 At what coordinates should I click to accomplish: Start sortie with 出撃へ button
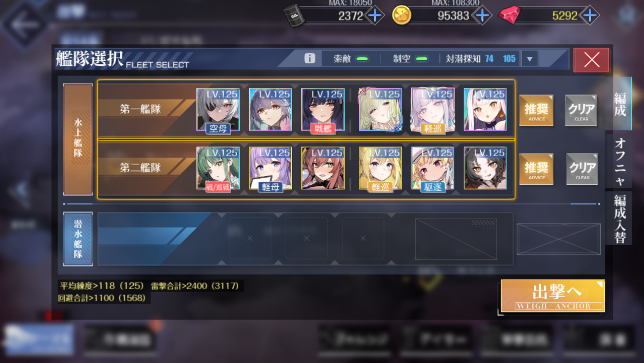553,296
